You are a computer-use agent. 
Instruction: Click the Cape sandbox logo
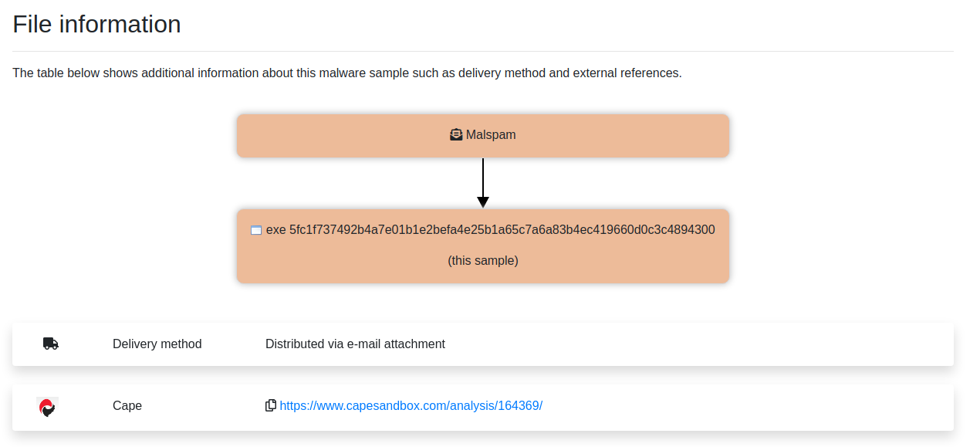[47, 407]
